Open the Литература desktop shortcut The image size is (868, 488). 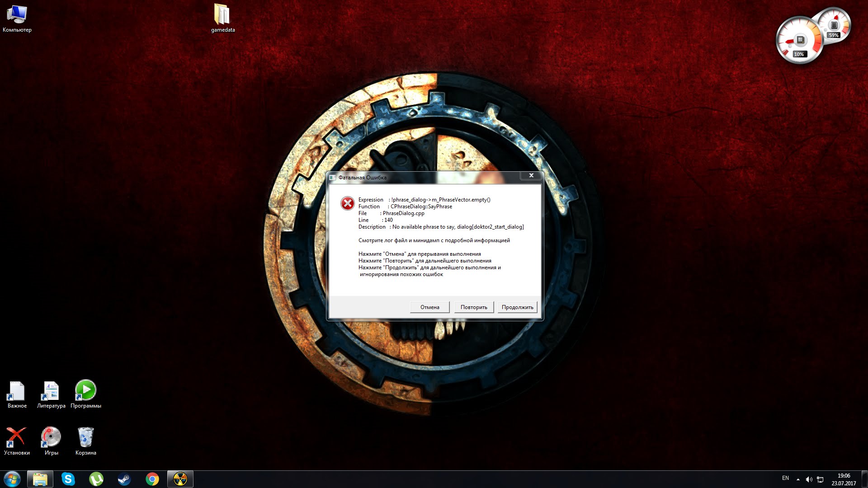click(x=51, y=395)
